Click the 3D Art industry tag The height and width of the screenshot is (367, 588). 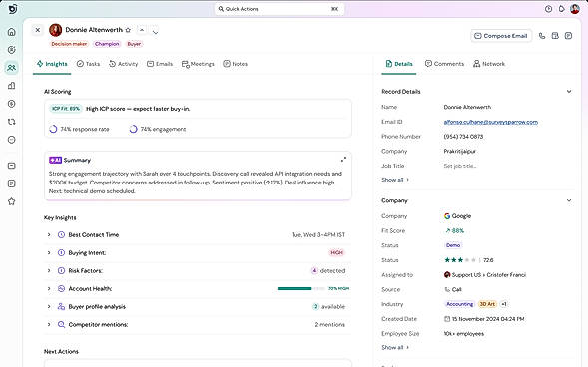[x=487, y=304]
